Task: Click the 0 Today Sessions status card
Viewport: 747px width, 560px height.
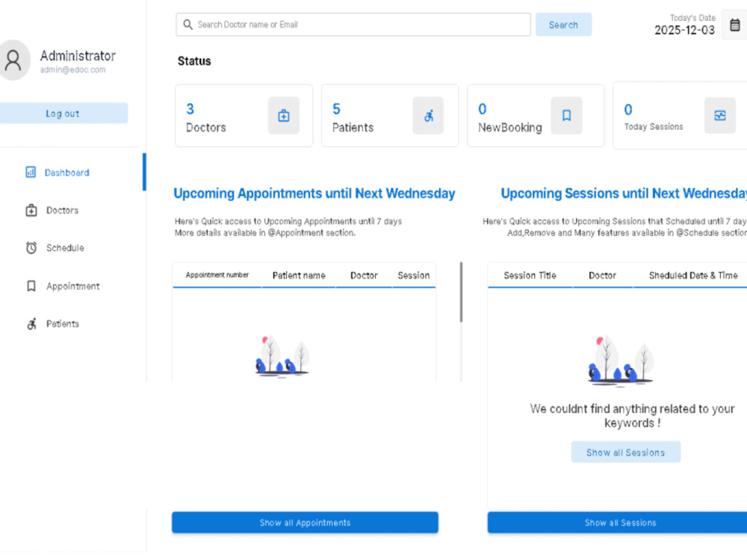Action: (681, 116)
